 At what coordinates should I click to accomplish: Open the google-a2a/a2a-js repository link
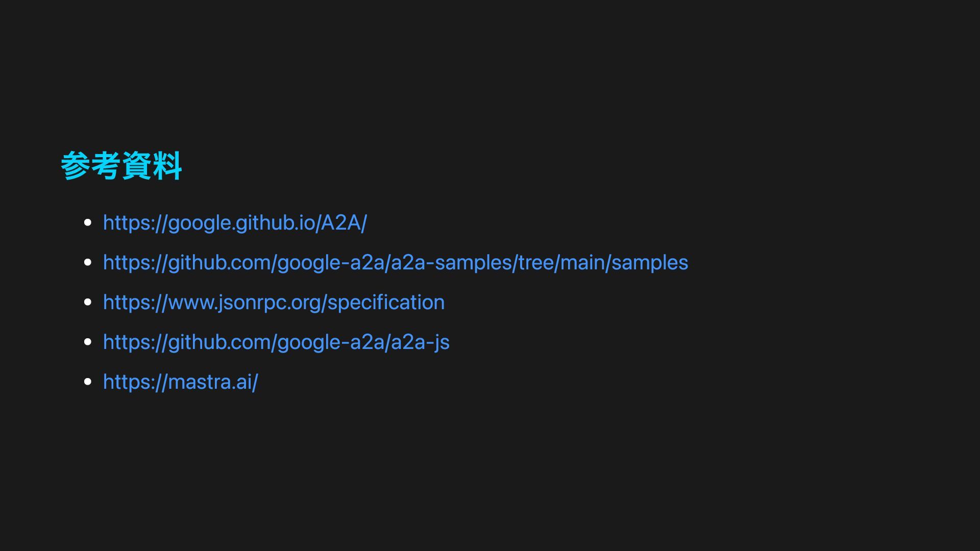point(276,342)
